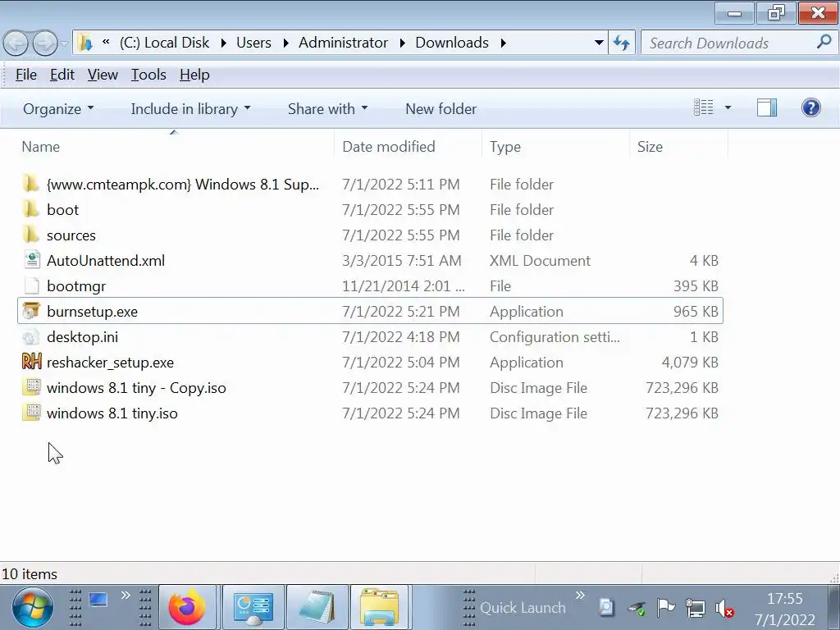
Task: Click the Show desktop icon in the taskbar toolbar
Action: [x=98, y=600]
